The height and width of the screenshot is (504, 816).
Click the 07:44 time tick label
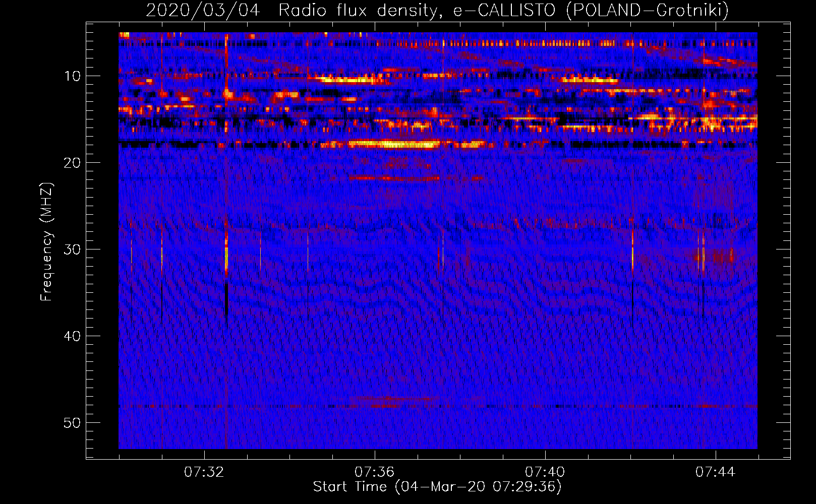pos(715,472)
